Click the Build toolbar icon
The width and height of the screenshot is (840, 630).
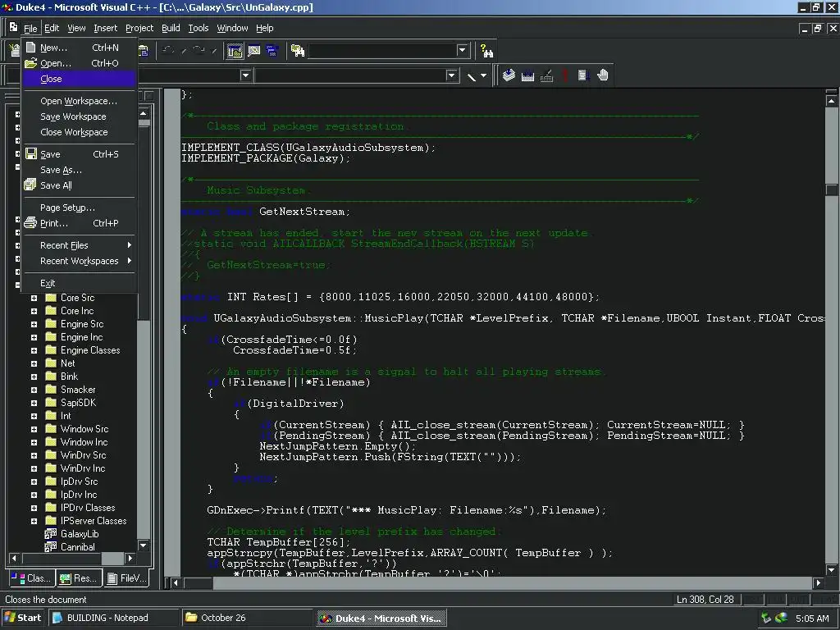(x=527, y=75)
